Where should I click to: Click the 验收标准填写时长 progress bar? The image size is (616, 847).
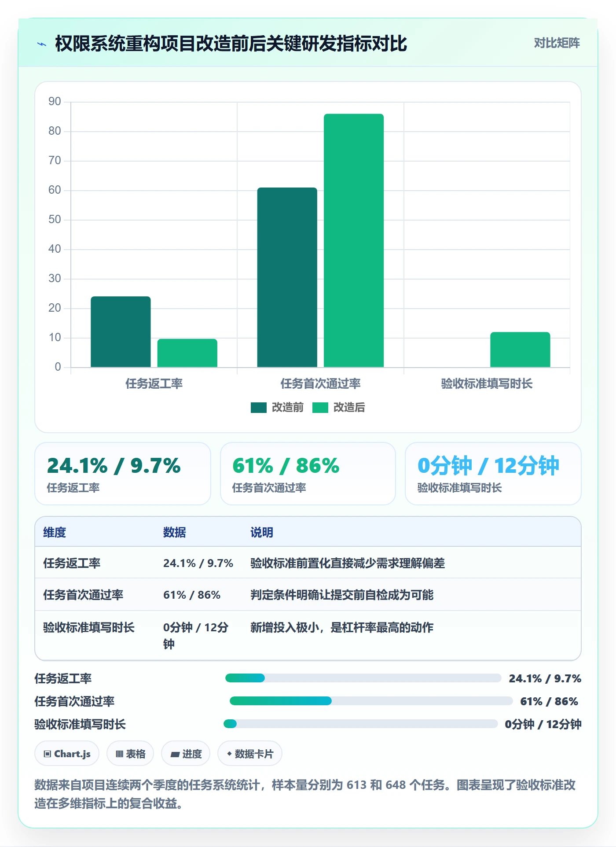(360, 724)
